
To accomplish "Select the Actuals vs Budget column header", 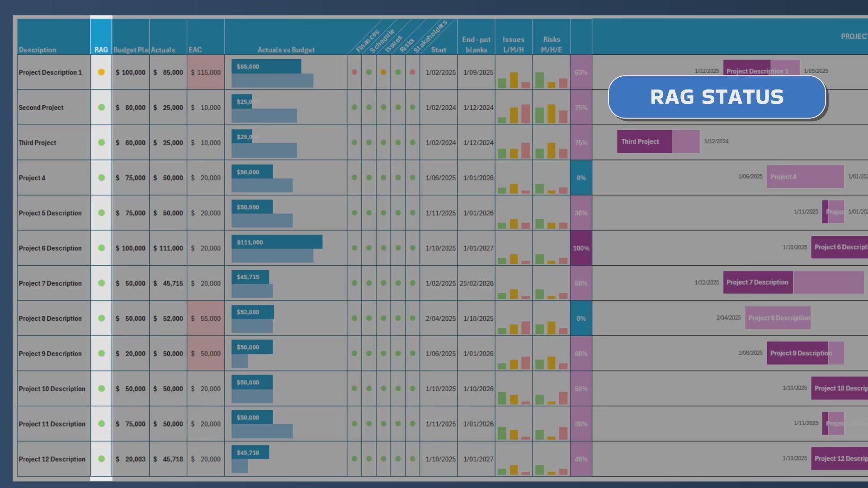I will click(286, 49).
